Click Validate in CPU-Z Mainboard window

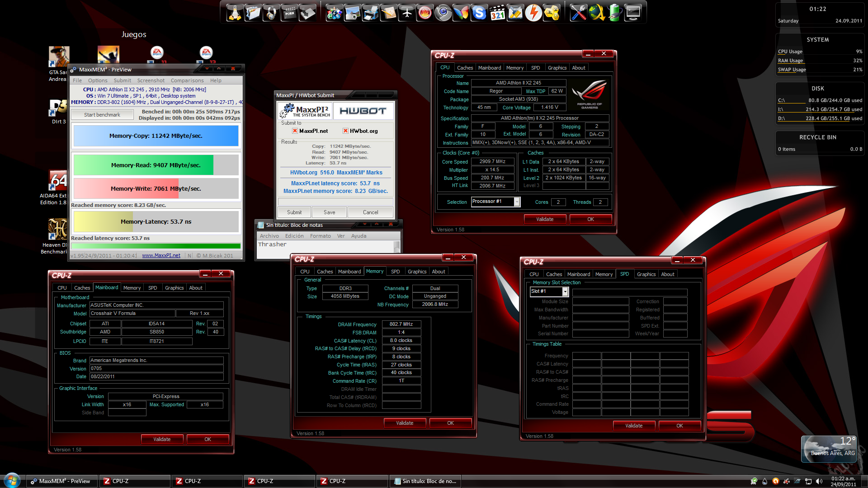(x=162, y=439)
